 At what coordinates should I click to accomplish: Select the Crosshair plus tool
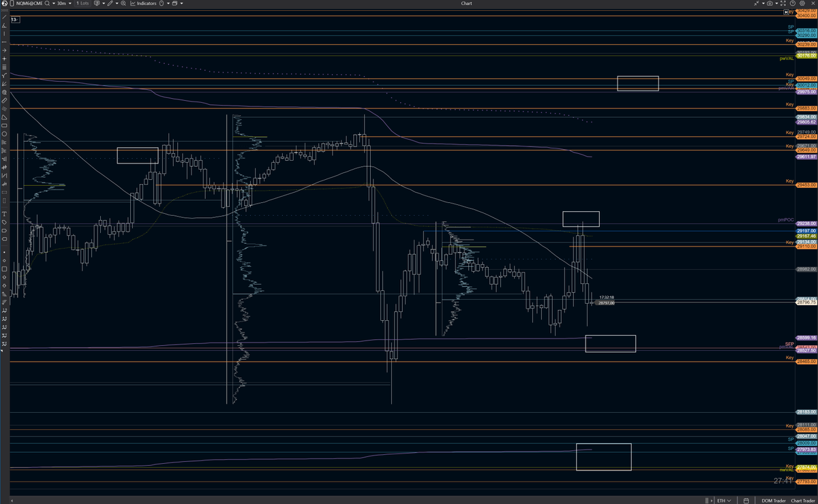5,59
